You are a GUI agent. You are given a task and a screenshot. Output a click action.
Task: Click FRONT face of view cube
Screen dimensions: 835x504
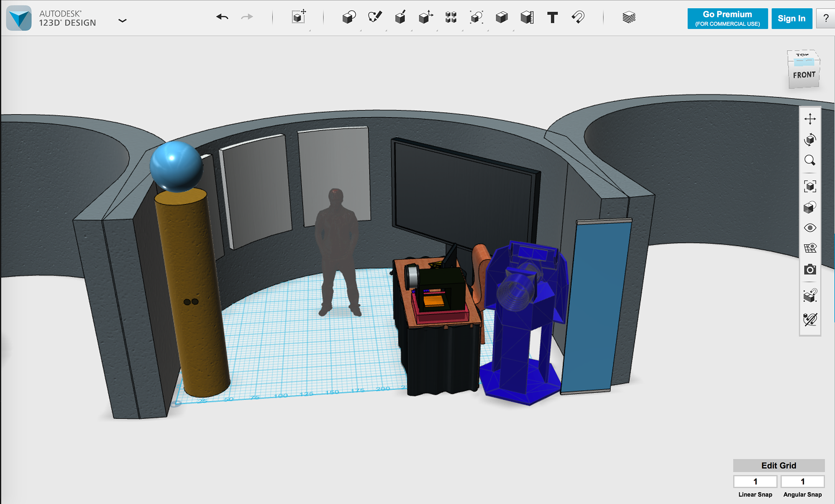(804, 75)
